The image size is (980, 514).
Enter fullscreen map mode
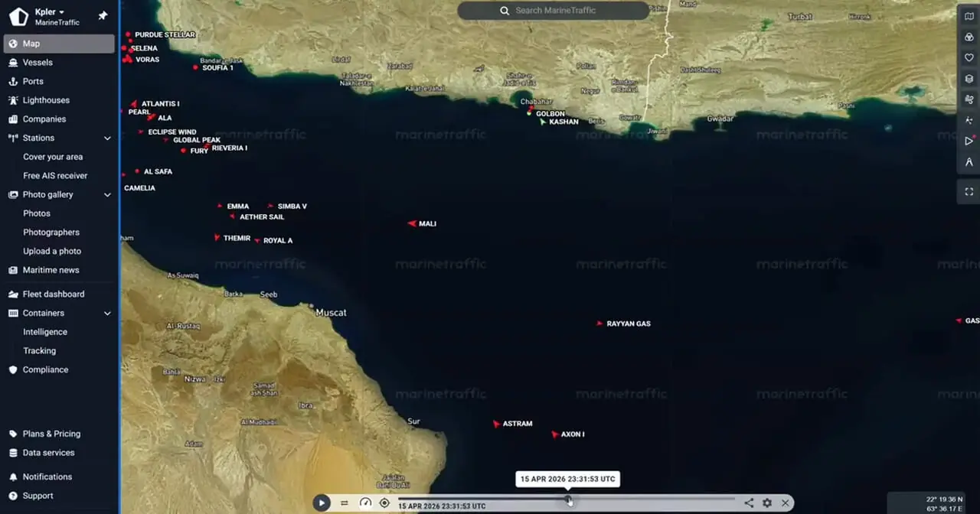tap(969, 192)
